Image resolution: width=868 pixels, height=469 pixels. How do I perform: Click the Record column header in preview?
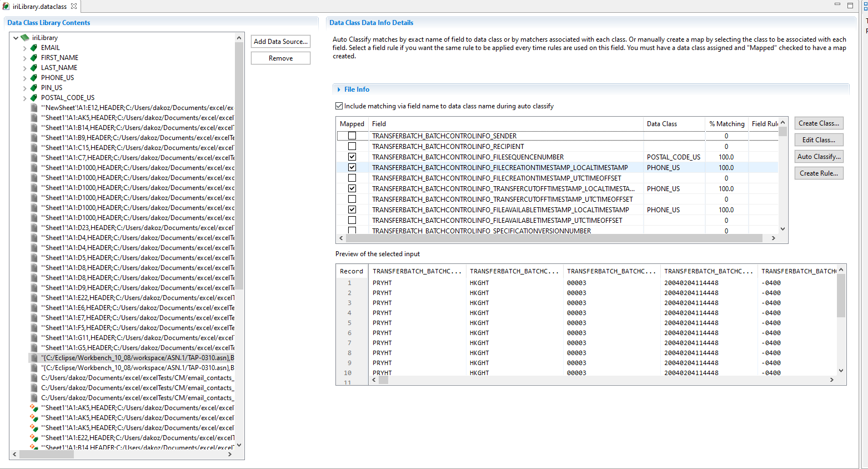352,271
